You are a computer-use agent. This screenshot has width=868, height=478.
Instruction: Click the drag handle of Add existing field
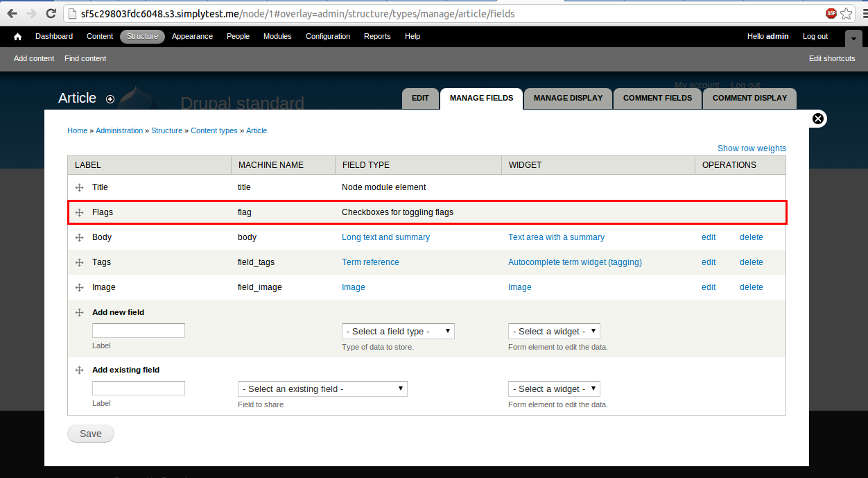coord(79,370)
